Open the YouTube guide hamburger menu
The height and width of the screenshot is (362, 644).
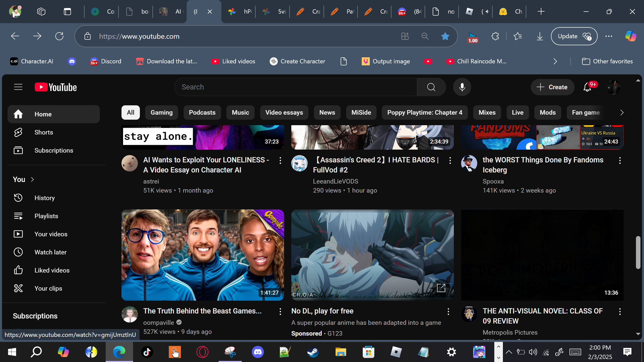click(18, 87)
